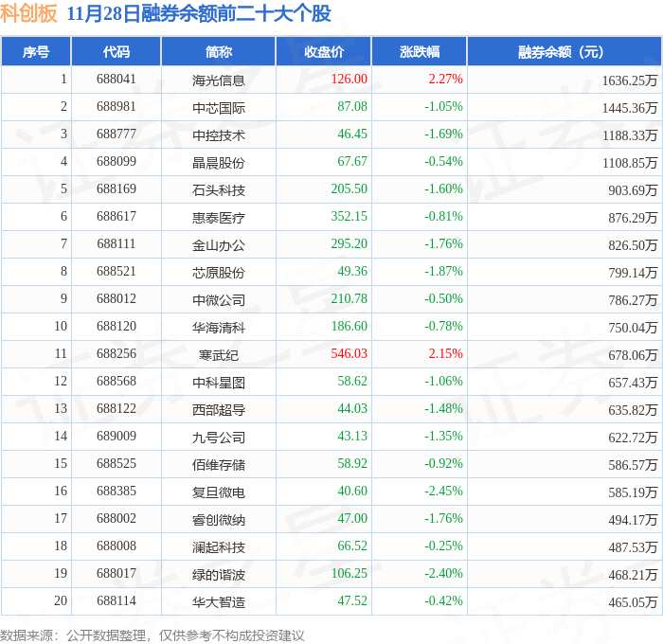Select the 11月28日融券余额前二十大个股 title
Screen dimensions: 663x644
pos(199,13)
